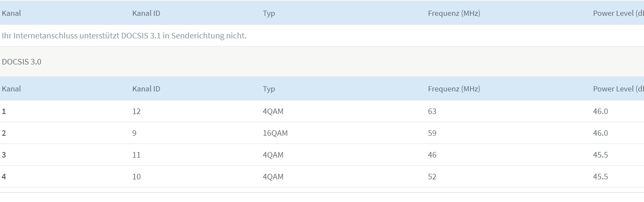Click the Kanal header in DOCSIS 3.0 table

click(x=12, y=89)
